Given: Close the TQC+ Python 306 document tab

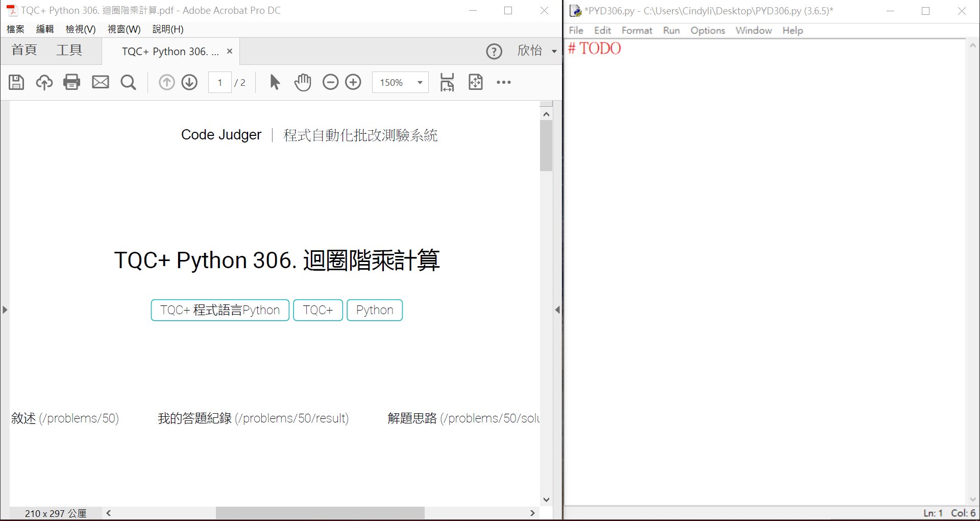Looking at the screenshot, I should tap(230, 51).
